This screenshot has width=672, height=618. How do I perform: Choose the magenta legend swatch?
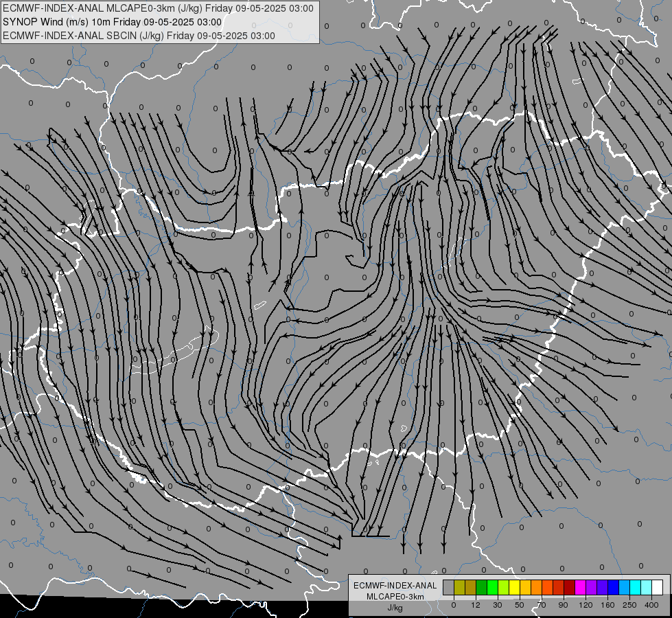tap(580, 587)
